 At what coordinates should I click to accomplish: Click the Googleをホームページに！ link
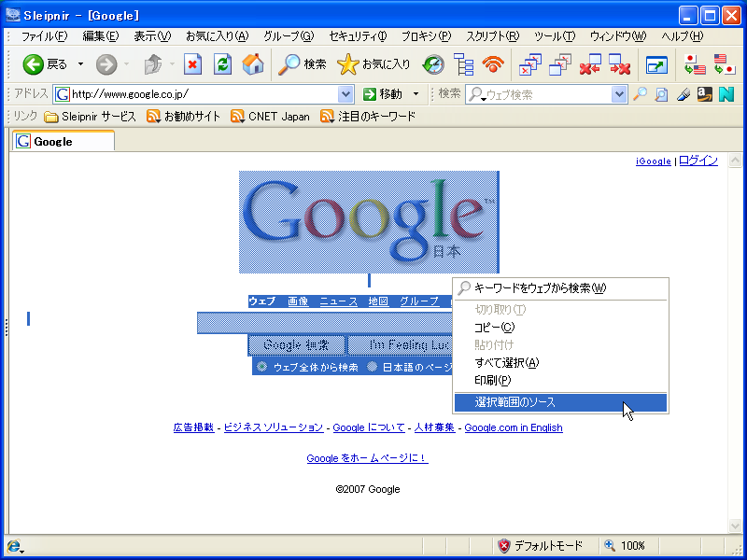(367, 458)
